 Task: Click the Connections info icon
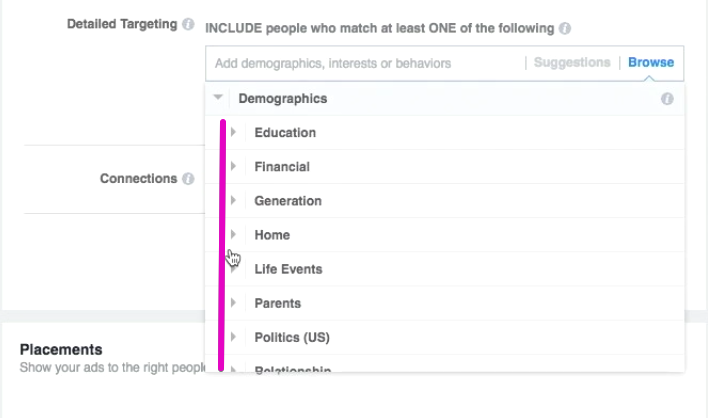188,179
